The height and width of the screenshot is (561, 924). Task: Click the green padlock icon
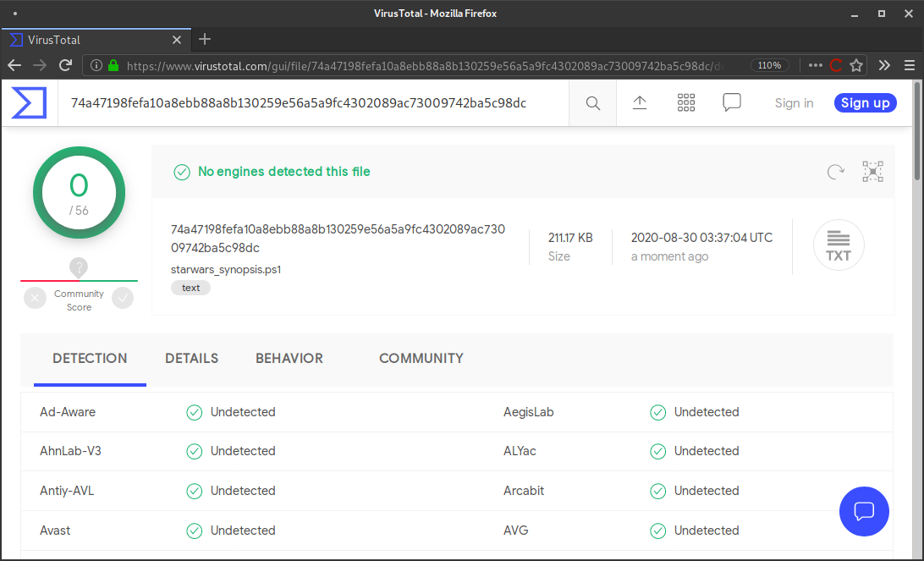pos(113,65)
